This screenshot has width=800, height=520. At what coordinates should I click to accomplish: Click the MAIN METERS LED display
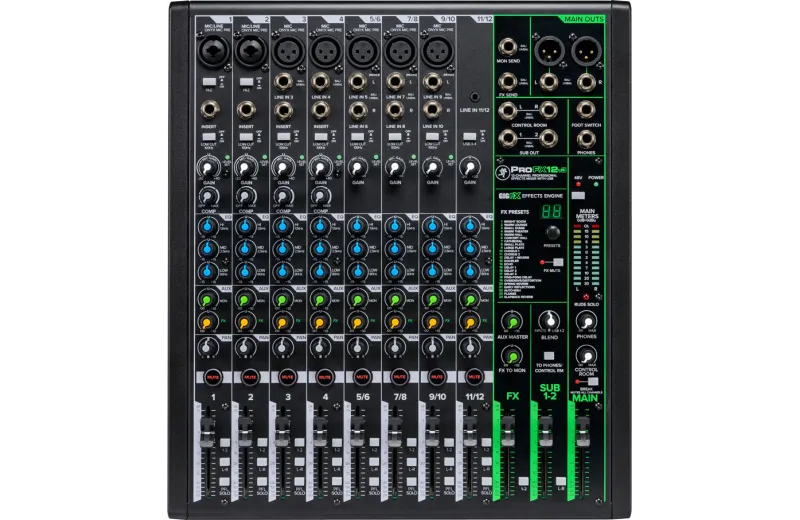click(x=586, y=255)
